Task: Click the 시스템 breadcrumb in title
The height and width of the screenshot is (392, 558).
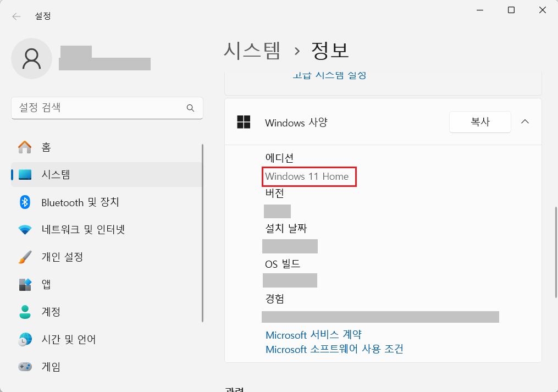Action: [252, 51]
